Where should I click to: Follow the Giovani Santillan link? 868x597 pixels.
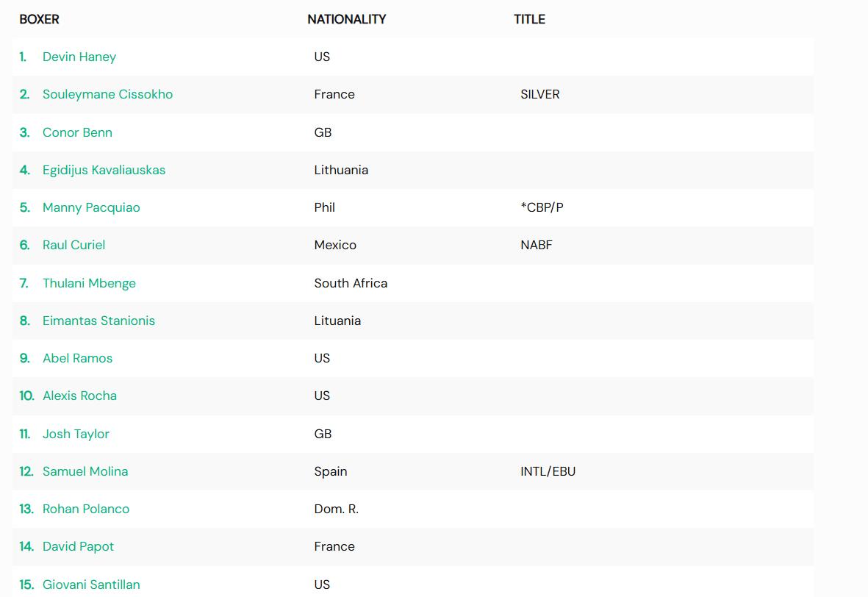coord(91,585)
